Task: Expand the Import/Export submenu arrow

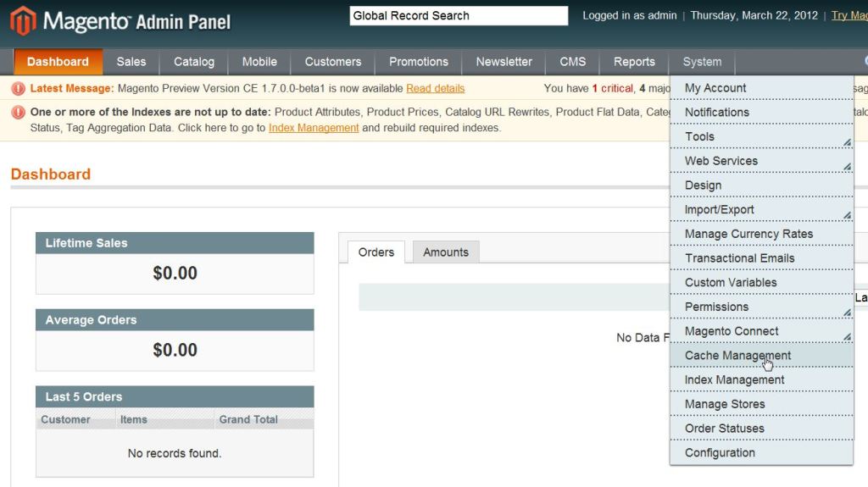Action: pyautogui.click(x=847, y=216)
